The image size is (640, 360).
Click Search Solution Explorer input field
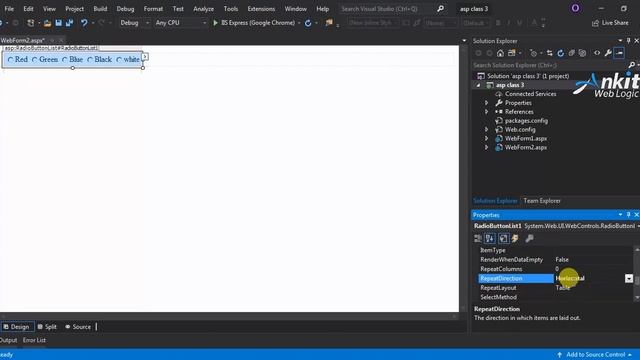pyautogui.click(x=549, y=65)
